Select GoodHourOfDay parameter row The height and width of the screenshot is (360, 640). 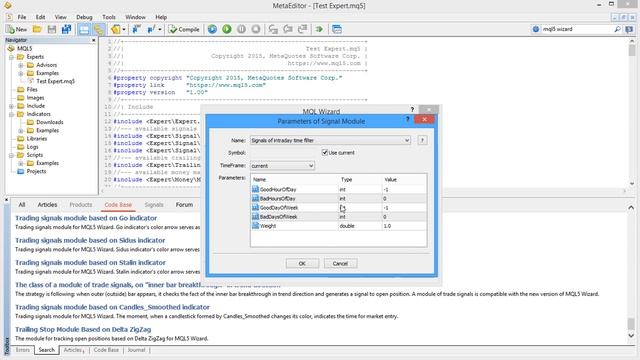(339, 189)
